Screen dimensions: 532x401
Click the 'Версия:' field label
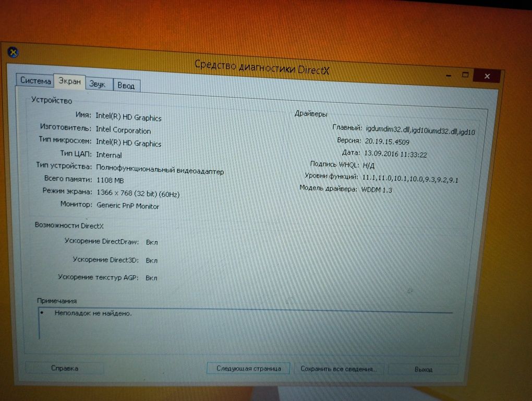[x=348, y=140]
